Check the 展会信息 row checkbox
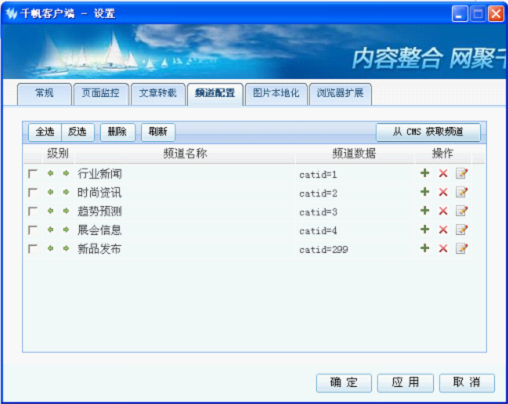Screen dimensions: 508x404 click(33, 230)
